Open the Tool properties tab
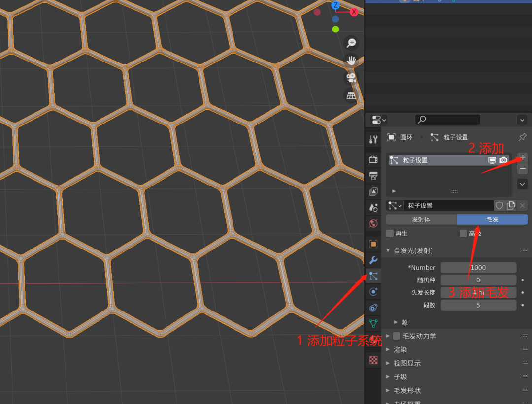The image size is (532, 404). pos(373,139)
